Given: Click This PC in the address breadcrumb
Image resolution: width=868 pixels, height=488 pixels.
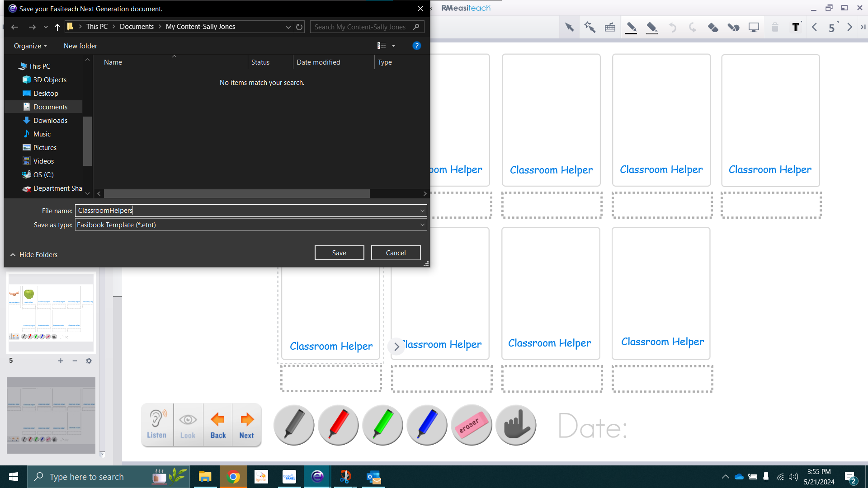Looking at the screenshot, I should tap(97, 27).
